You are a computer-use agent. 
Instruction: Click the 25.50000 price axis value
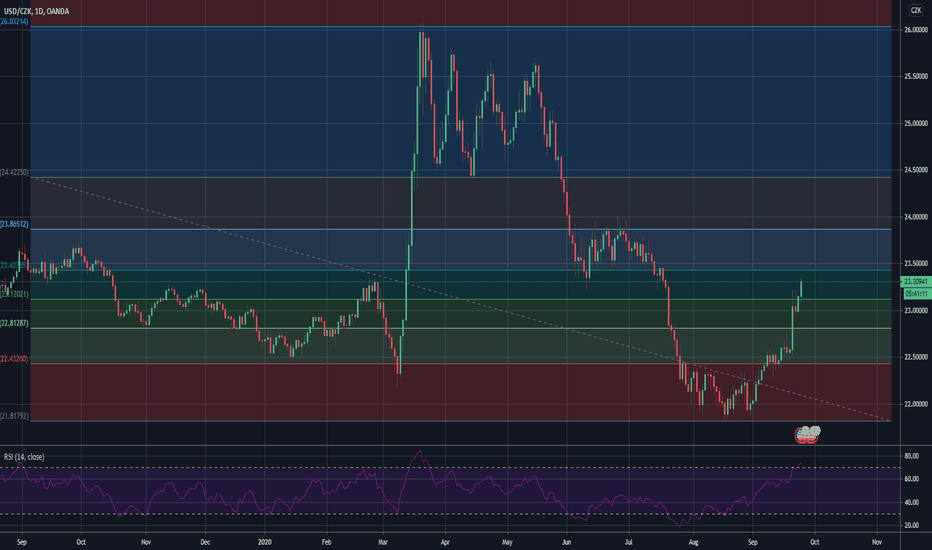point(916,77)
